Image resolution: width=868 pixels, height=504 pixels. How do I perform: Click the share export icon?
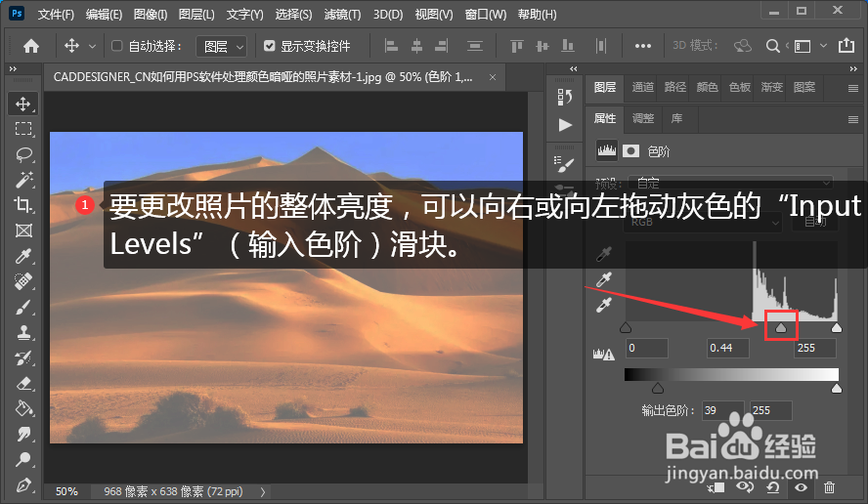tap(846, 45)
